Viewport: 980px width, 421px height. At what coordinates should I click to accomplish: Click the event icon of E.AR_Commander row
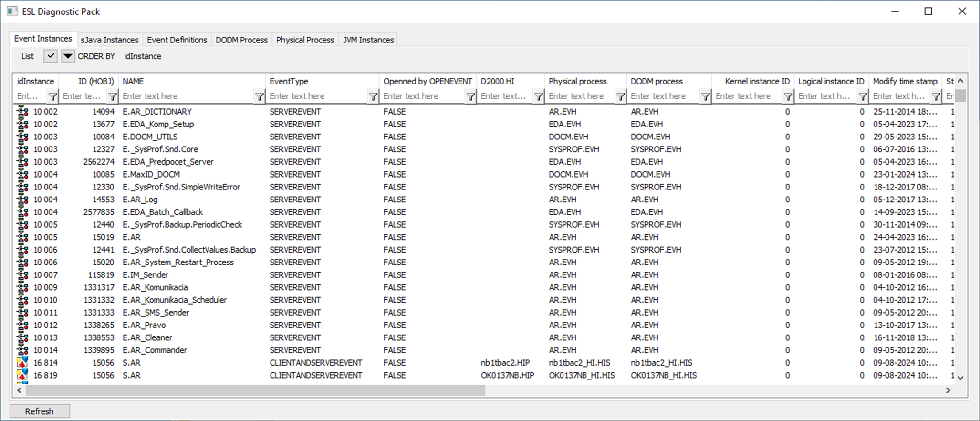click(x=22, y=350)
